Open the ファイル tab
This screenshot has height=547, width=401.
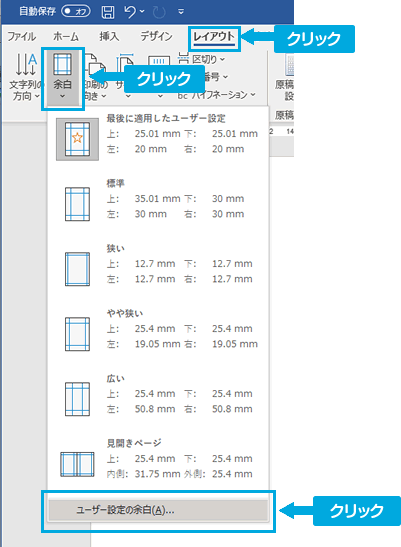(x=22, y=36)
